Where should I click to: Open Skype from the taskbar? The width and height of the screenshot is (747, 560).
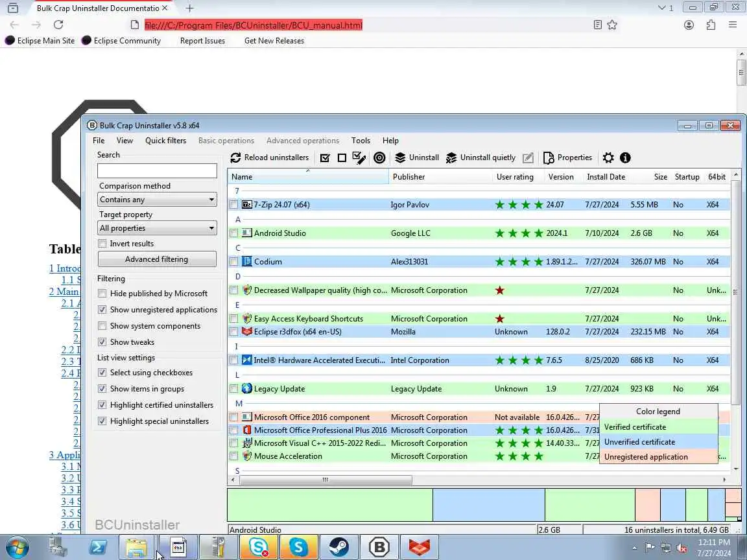click(298, 547)
